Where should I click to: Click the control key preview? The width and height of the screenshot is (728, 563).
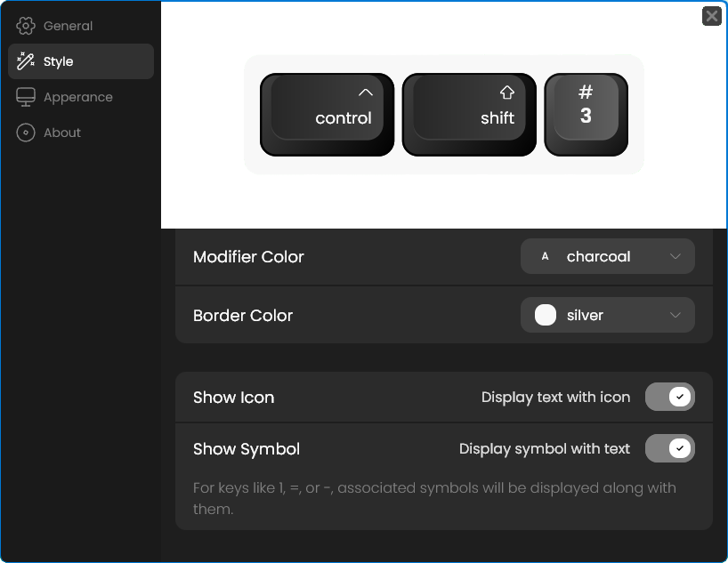(x=327, y=115)
